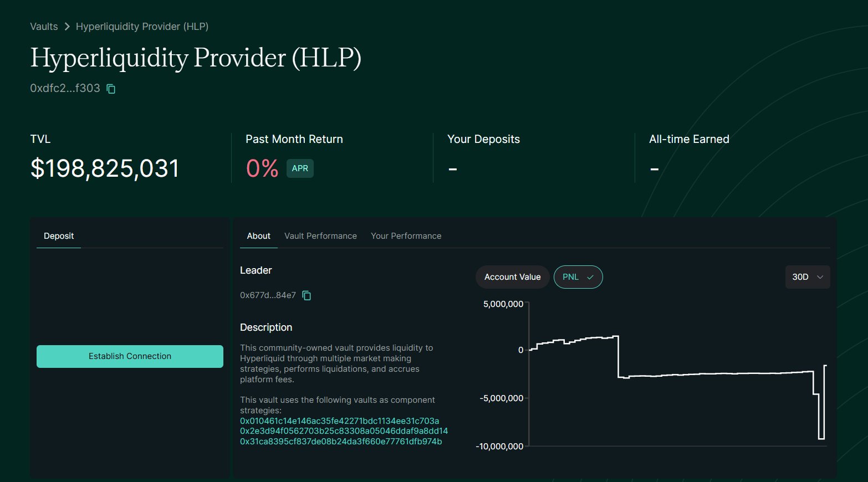The height and width of the screenshot is (482, 868).
Task: Toggle the PNL chart view
Action: tap(578, 277)
